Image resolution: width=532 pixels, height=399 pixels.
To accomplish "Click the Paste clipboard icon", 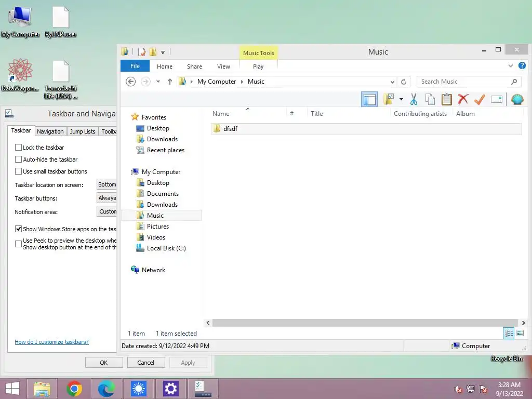I will pyautogui.click(x=446, y=99).
